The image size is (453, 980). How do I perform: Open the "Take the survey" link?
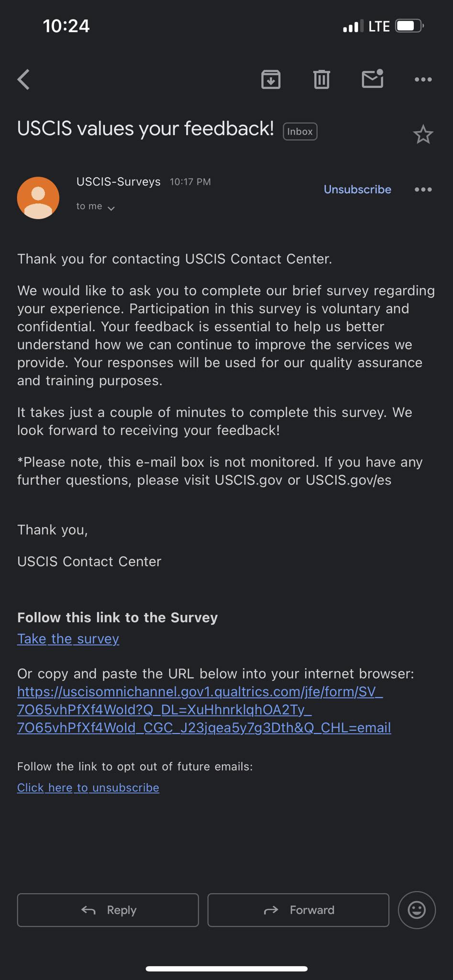tap(68, 639)
